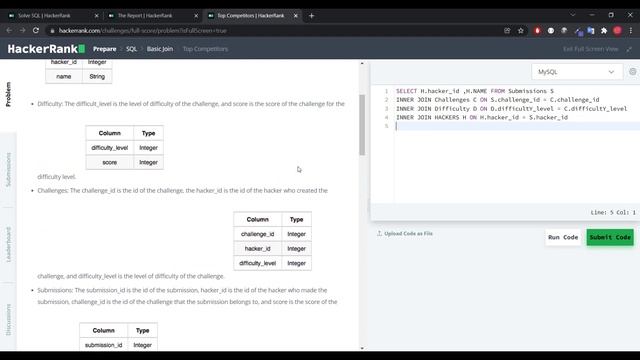The width and height of the screenshot is (640, 360).
Task: Click 'HACKERS' in editor line 4
Action: coord(447,117)
